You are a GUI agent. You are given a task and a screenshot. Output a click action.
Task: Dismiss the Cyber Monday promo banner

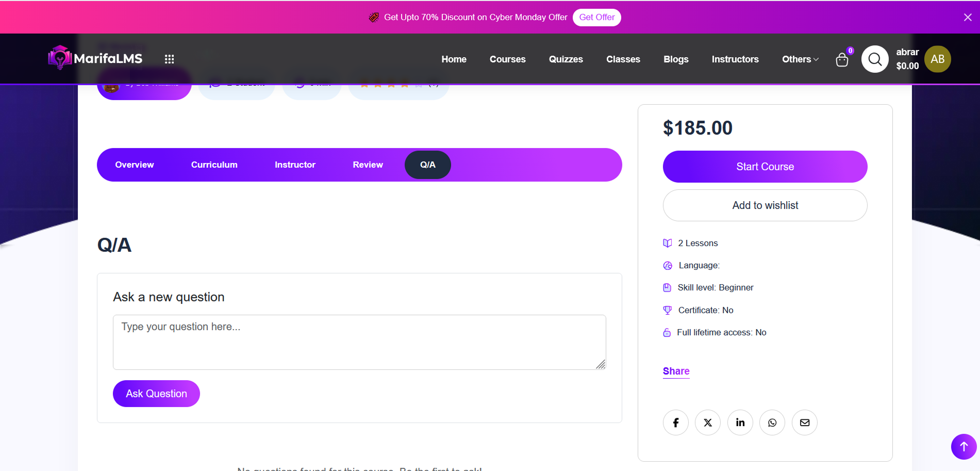tap(968, 17)
